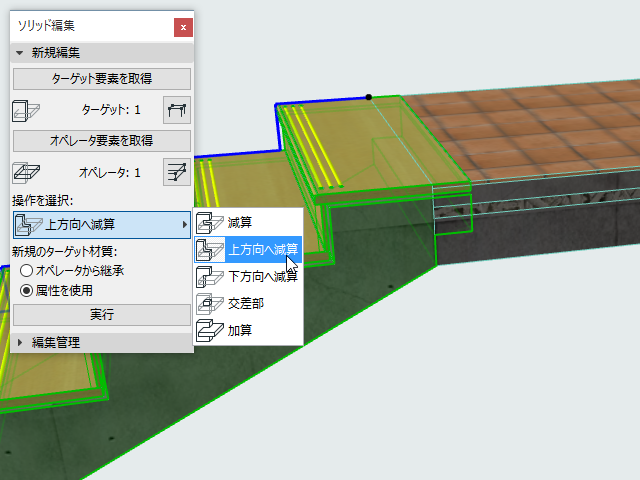Click the black hotspot node on stair edge
This screenshot has width=640, height=480.
click(x=369, y=97)
